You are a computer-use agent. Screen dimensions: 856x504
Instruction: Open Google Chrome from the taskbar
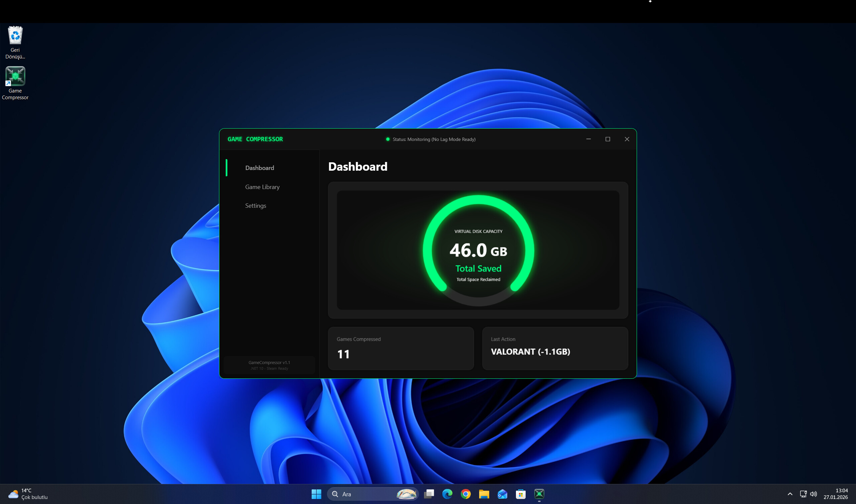coord(466,494)
